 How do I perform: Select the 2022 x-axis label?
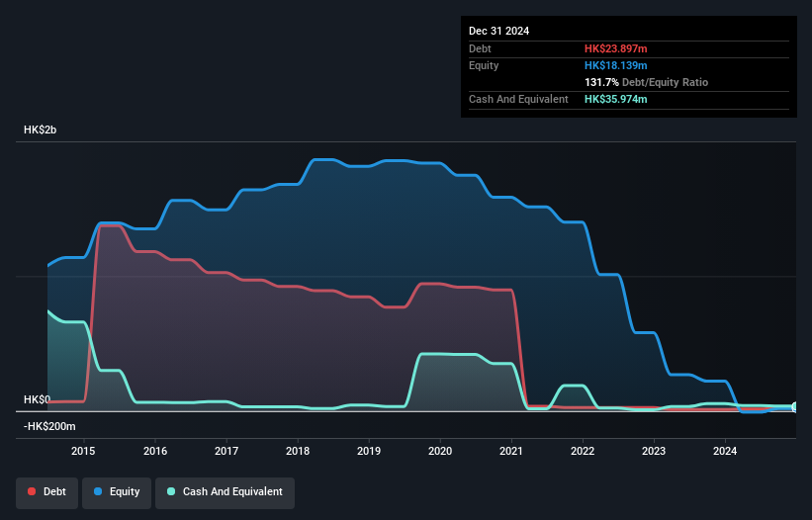click(x=583, y=451)
